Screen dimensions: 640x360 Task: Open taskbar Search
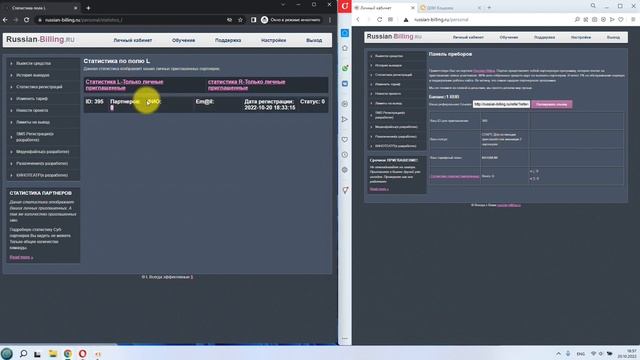coord(23,353)
